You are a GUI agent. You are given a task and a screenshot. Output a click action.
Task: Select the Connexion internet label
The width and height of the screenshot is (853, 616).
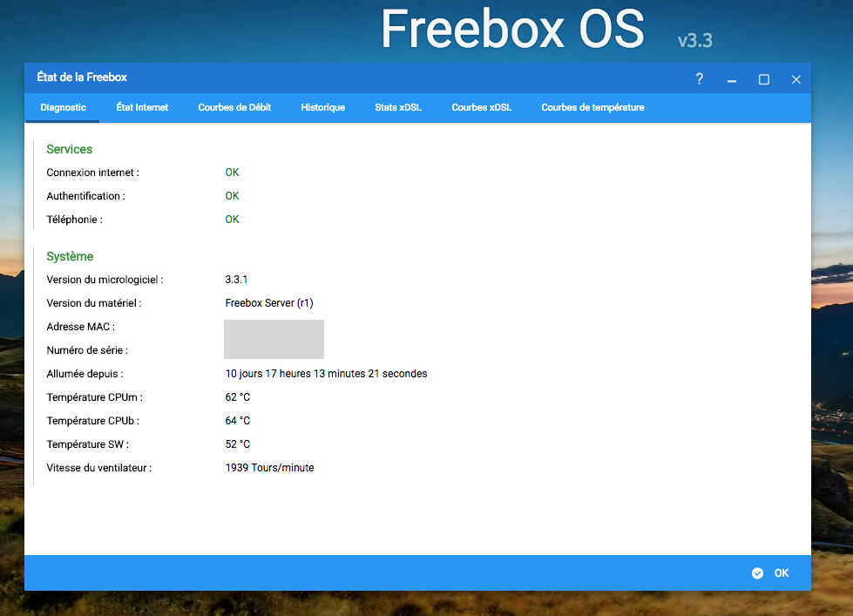(x=92, y=173)
